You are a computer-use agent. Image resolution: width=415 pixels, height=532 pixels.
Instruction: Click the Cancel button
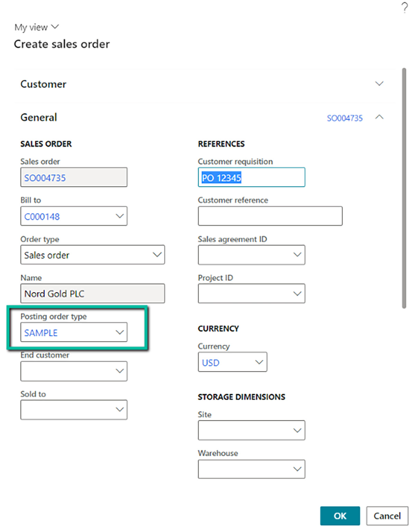coord(387,516)
